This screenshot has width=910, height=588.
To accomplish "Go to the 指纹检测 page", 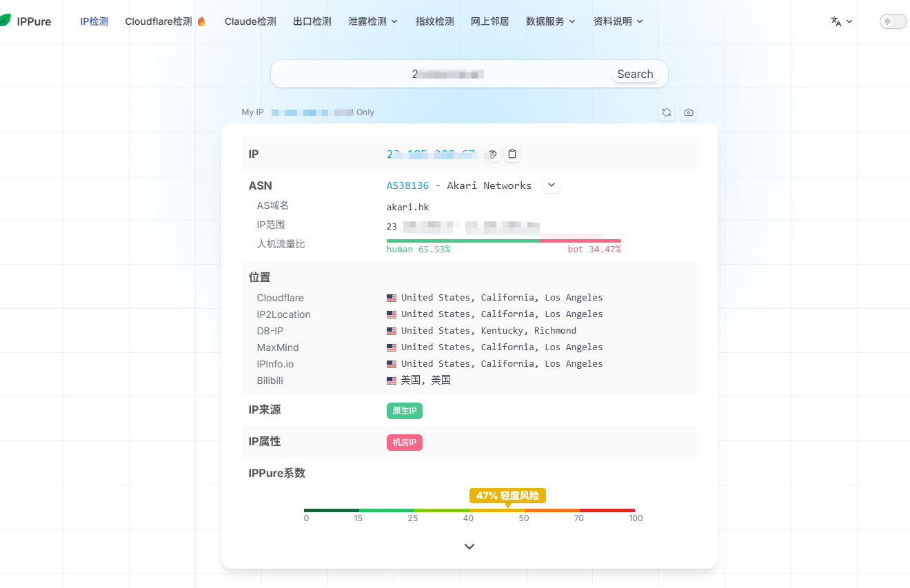I will (435, 21).
